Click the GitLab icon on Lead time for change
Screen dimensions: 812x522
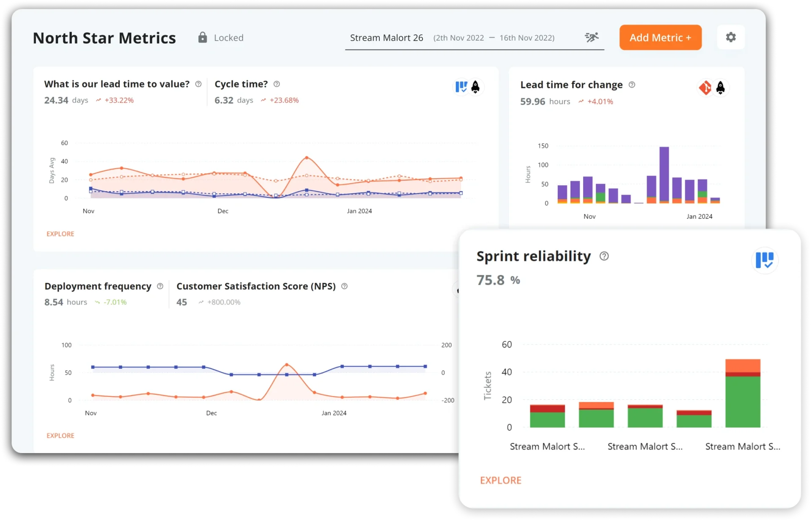point(705,88)
